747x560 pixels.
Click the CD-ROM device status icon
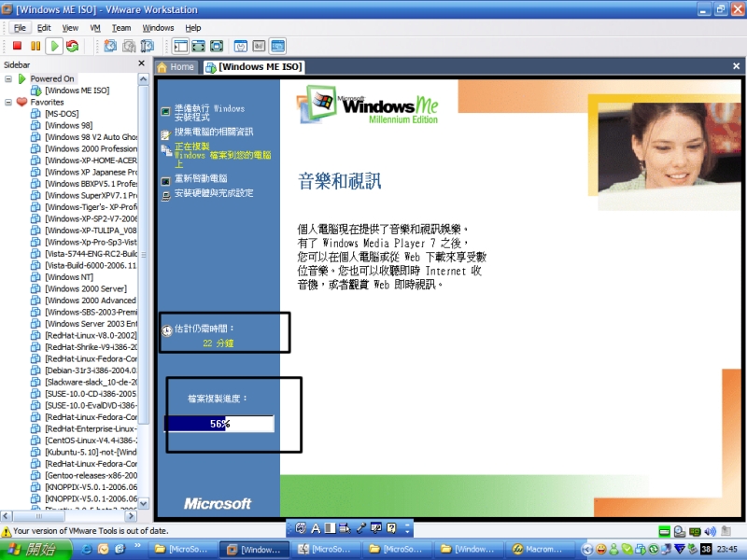point(680,531)
